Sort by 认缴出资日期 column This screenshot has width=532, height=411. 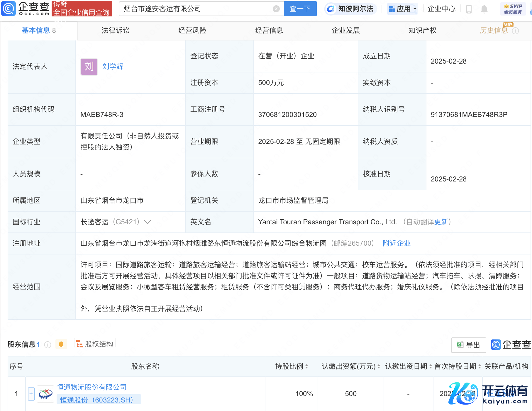(x=431, y=366)
